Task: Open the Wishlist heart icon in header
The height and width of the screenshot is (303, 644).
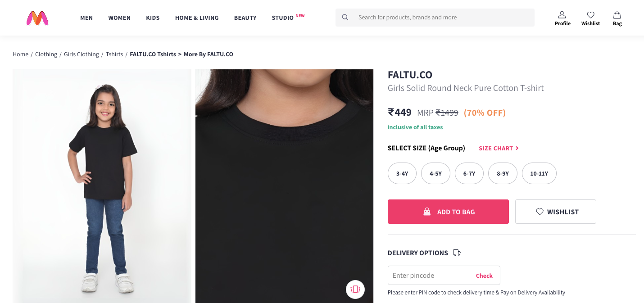Action: pyautogui.click(x=590, y=15)
